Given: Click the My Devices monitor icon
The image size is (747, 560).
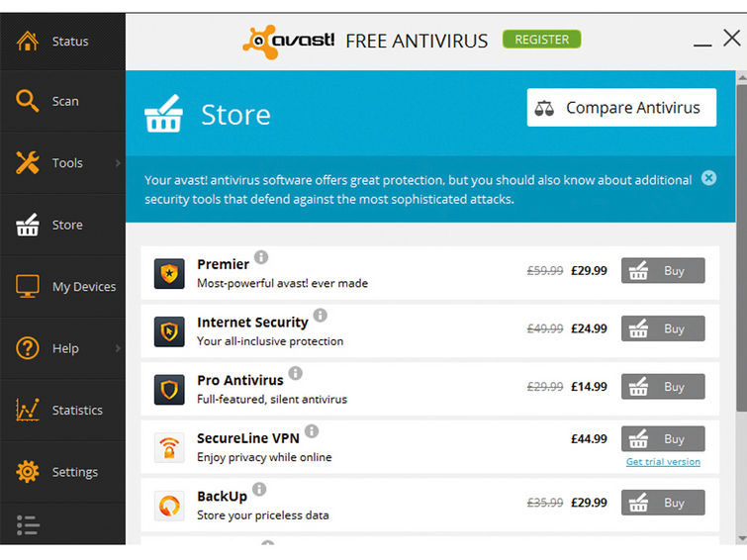Looking at the screenshot, I should (x=27, y=287).
